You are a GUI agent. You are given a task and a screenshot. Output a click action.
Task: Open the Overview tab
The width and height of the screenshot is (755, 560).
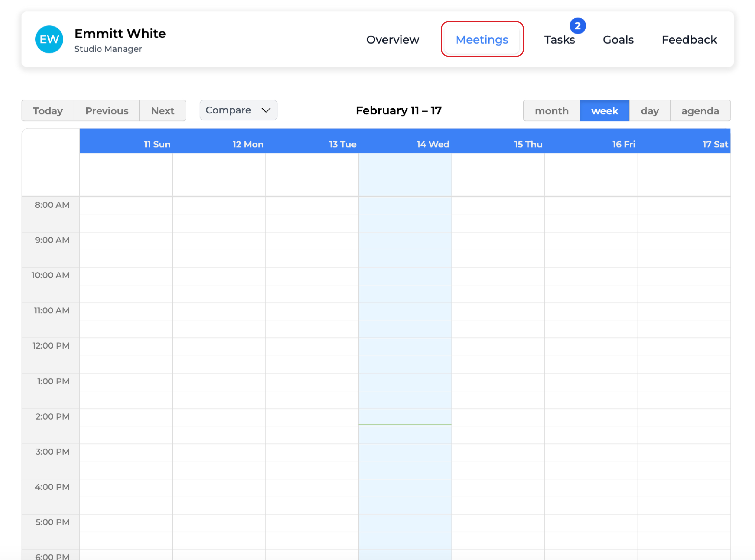pyautogui.click(x=393, y=40)
